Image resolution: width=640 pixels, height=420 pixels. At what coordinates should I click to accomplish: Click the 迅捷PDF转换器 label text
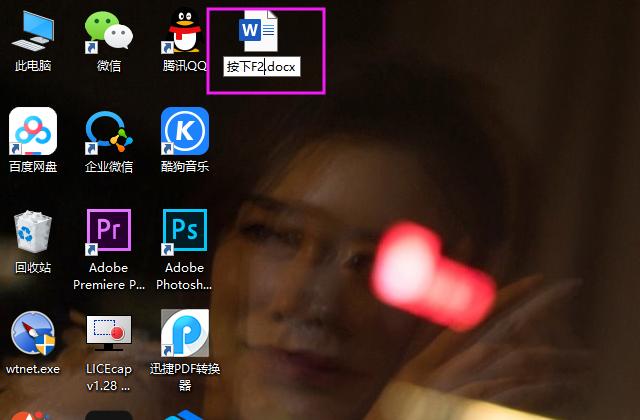tap(184, 377)
